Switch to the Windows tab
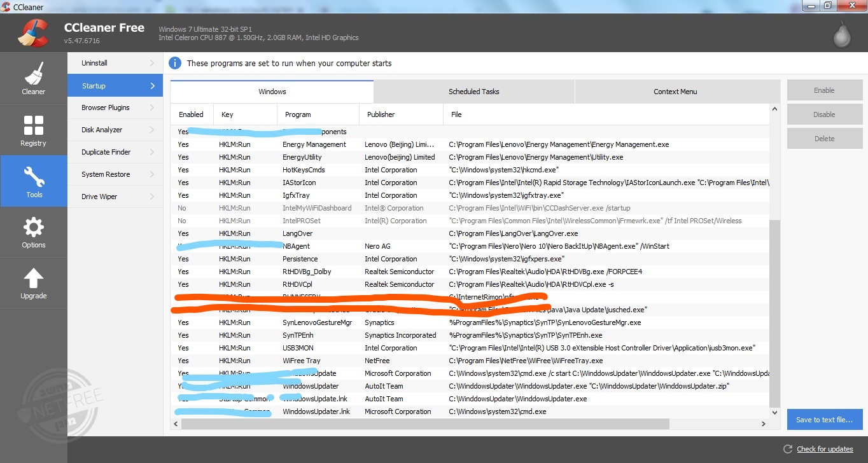868x463 pixels. (272, 92)
